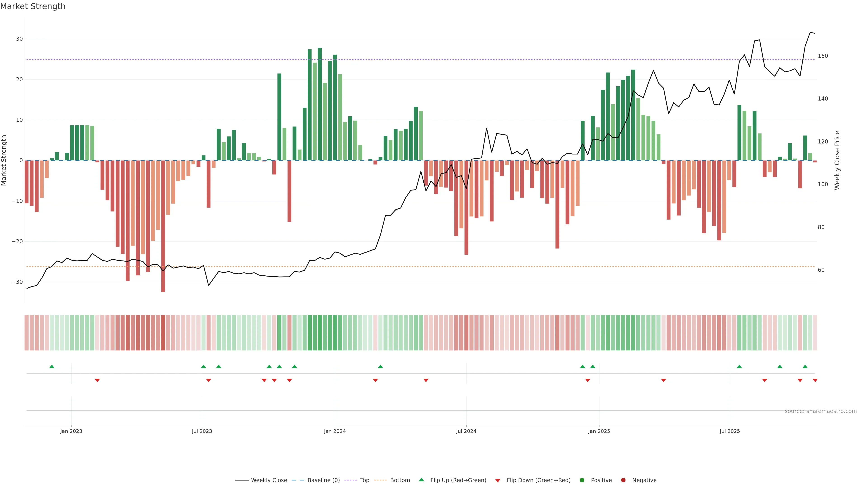Click the Weekly Close Price axis title

pos(837,160)
